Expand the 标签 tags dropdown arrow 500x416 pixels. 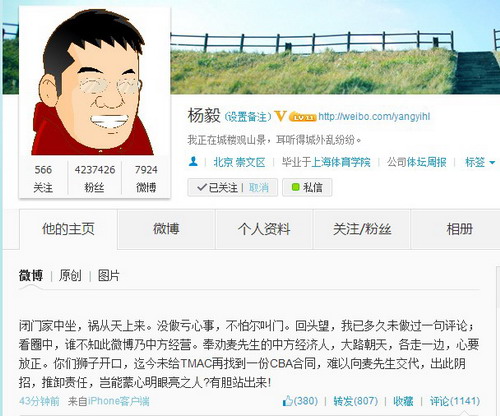click(x=492, y=162)
